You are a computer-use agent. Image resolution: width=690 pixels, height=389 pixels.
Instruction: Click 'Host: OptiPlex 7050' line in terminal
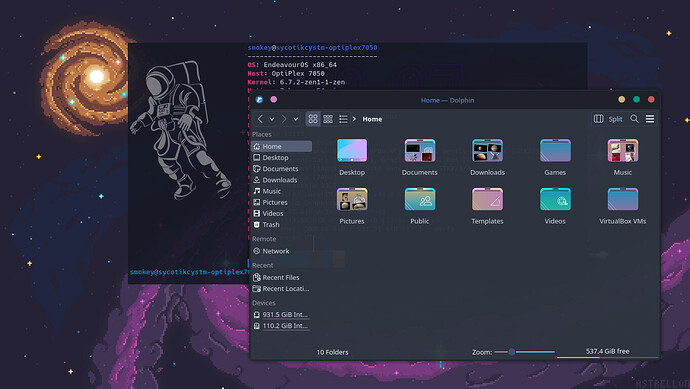pos(286,73)
